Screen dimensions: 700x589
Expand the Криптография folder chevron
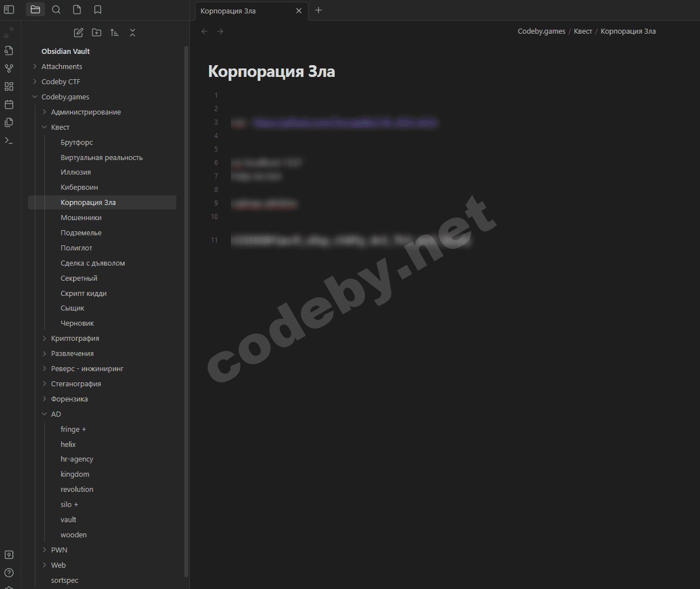coord(44,338)
